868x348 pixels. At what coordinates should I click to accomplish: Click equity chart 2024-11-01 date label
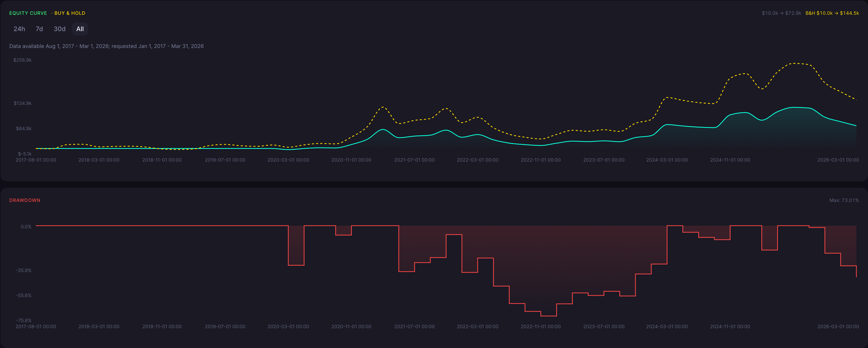[x=730, y=160]
